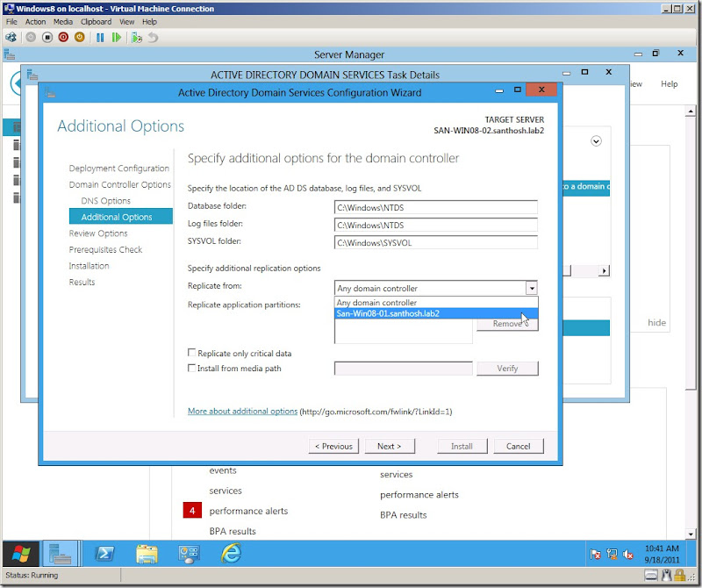Screen dimensions: 702x588
Task: Click the hide link in Server Manager
Action: pos(656,322)
